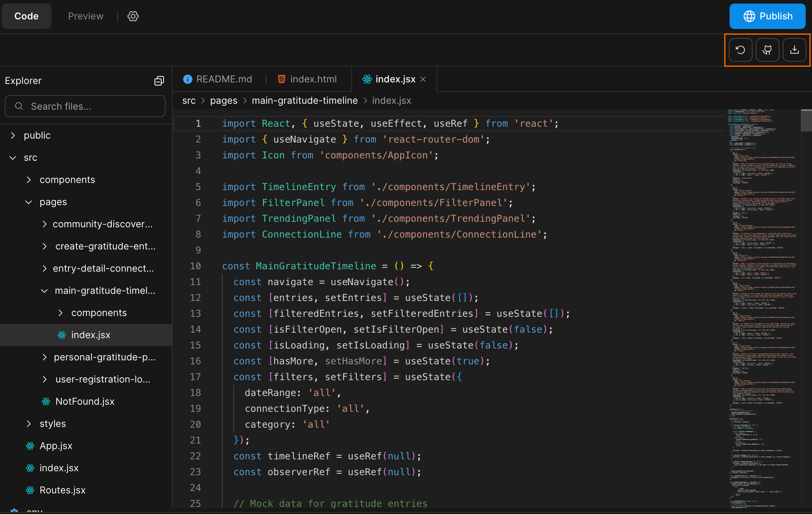
Task: Click the Publish button
Action: coord(767,16)
